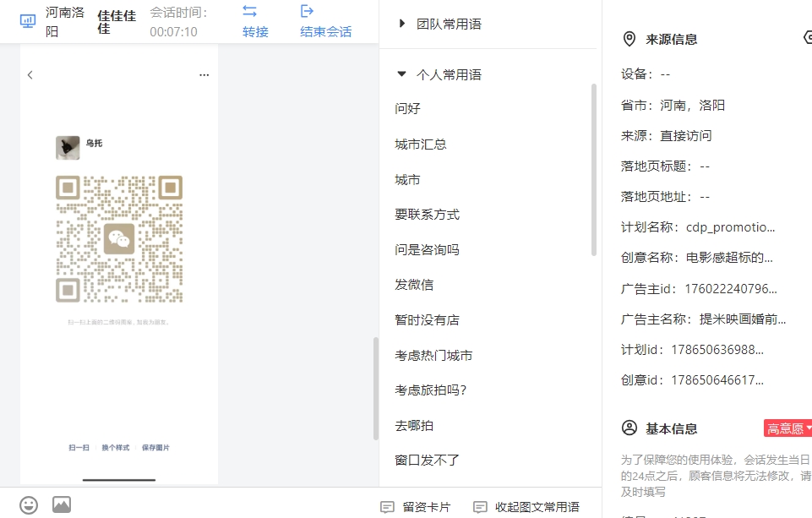The height and width of the screenshot is (518, 812).
Task: Open the emoji picker smiley icon
Action: click(x=29, y=505)
